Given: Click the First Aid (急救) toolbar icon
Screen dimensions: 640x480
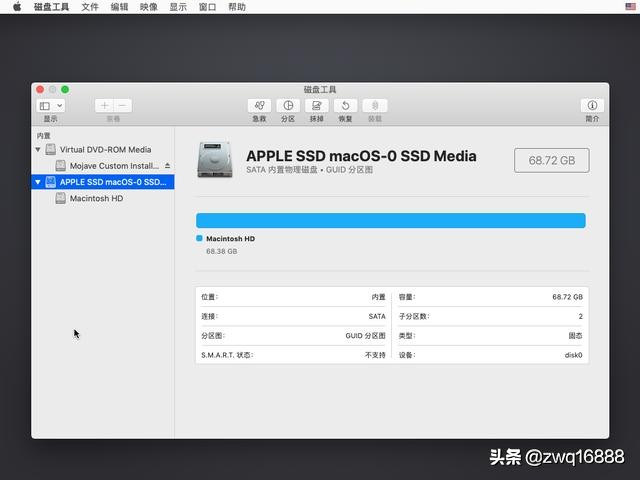Looking at the screenshot, I should [x=259, y=105].
